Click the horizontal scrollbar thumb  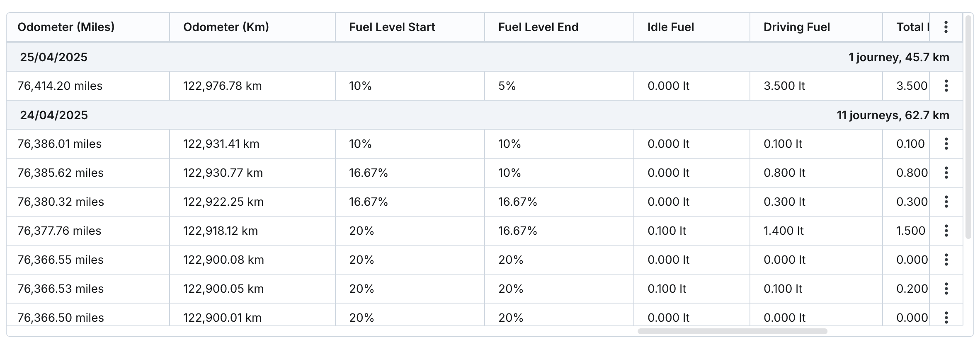(x=732, y=331)
